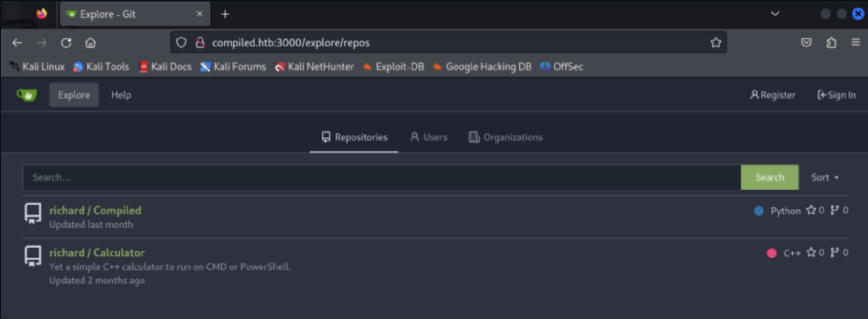Open the Firefox extensions icon

coord(831,43)
